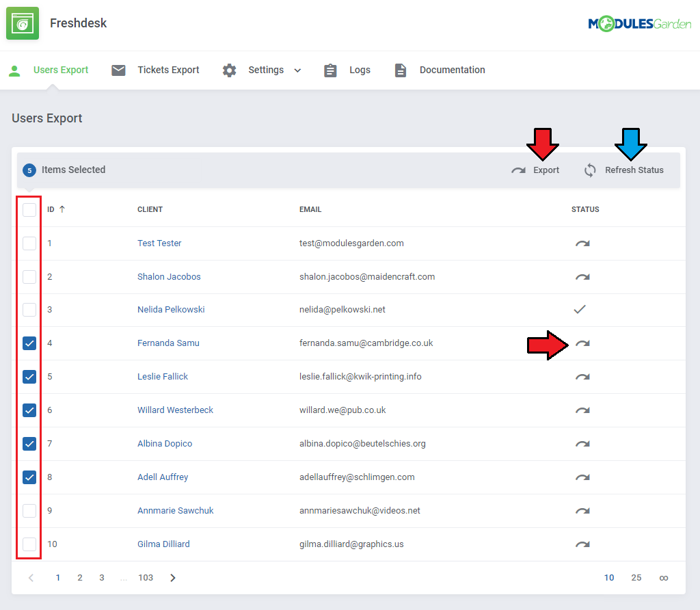Open client link Leslie Fallick
Viewport: 700px width, 610px height.
coord(163,377)
